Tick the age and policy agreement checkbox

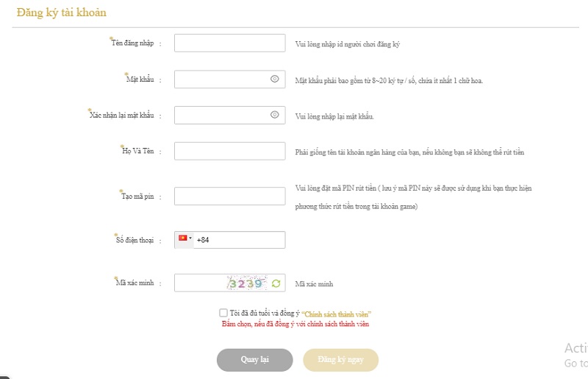[x=223, y=313]
